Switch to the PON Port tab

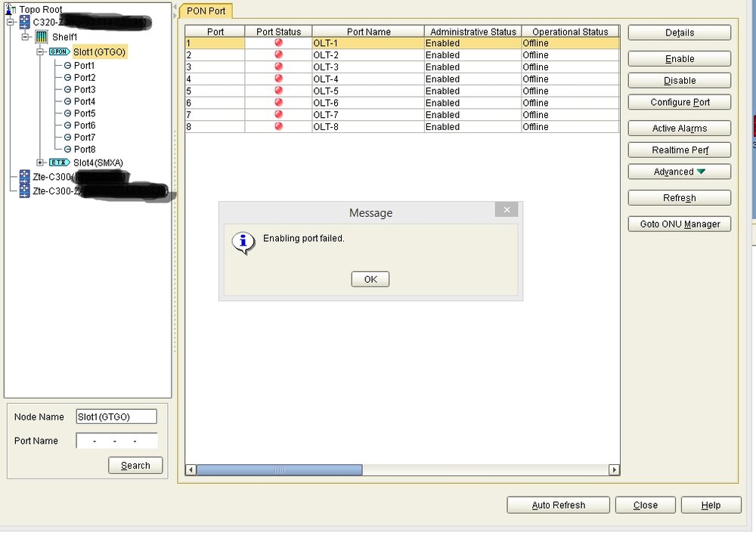[206, 11]
